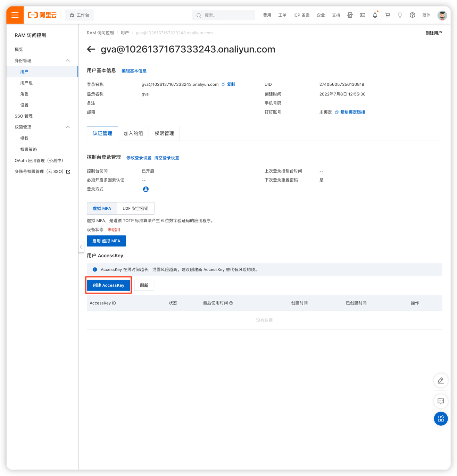Viewport: 457px width, 476px height.
Task: Click the user avatar in top bar
Action: 442,15
